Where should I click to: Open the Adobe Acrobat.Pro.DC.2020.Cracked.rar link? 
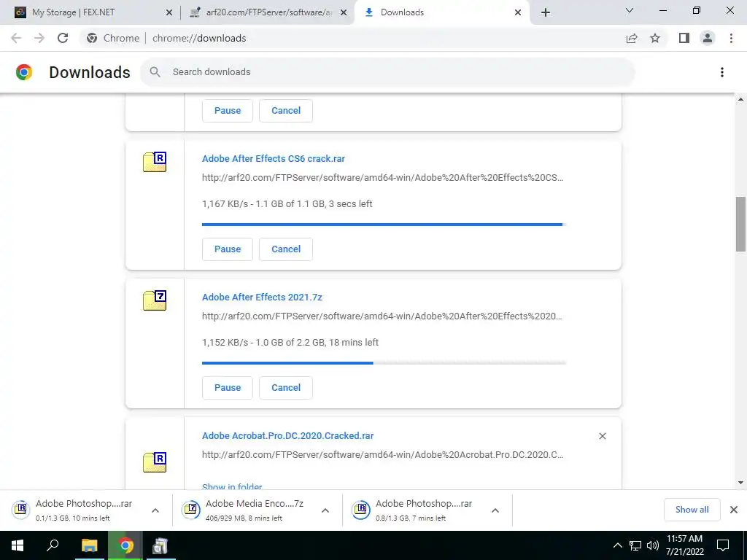[x=287, y=436]
